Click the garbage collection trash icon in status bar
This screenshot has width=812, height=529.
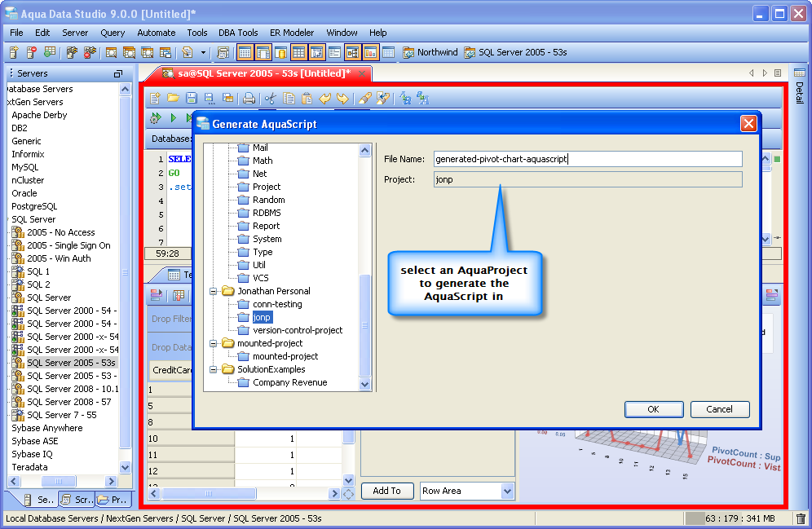(801, 518)
